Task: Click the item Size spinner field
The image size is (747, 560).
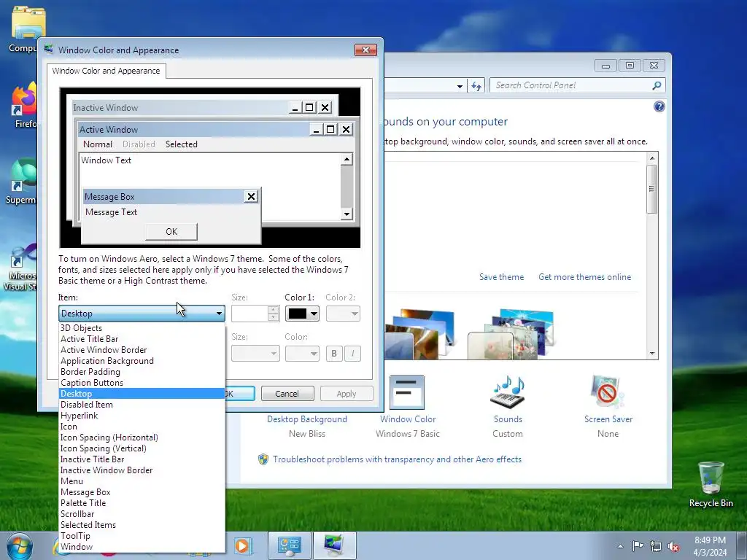Action: pos(249,314)
